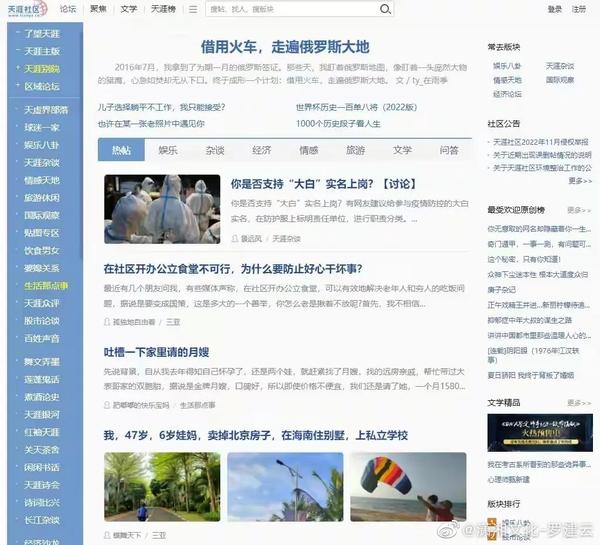The image size is (600, 545).
Task: Click 更多>> under 社区公告
Action: click(x=580, y=181)
